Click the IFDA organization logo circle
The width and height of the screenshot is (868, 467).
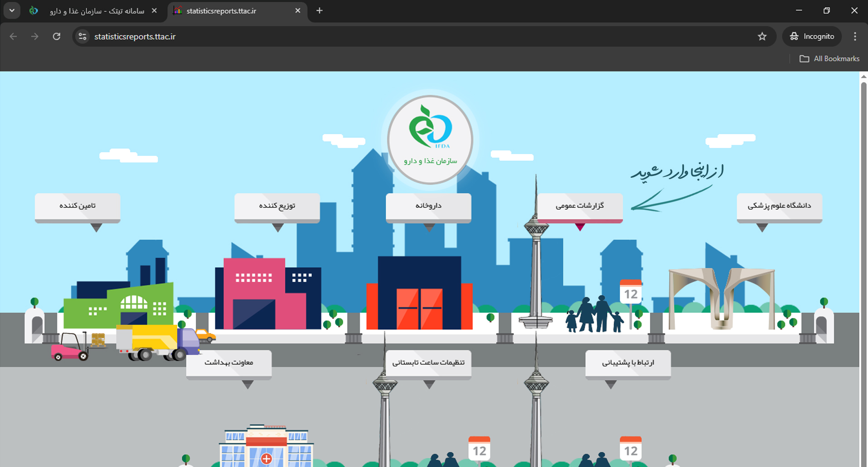coord(430,139)
